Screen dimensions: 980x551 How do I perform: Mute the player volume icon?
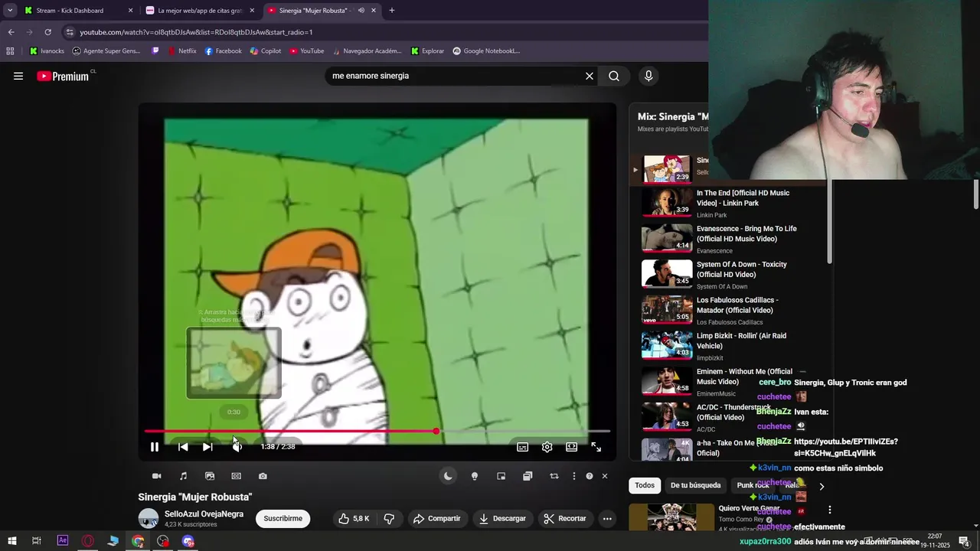(x=237, y=447)
